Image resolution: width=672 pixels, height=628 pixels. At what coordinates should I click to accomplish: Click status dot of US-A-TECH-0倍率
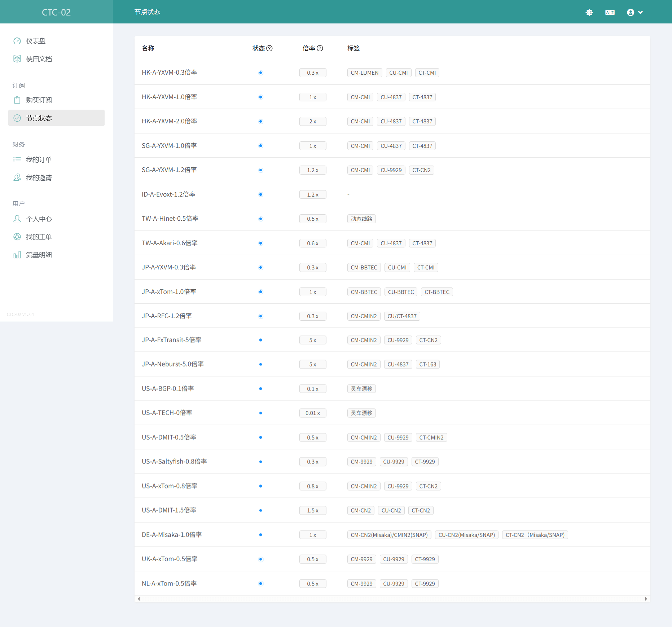click(x=260, y=413)
